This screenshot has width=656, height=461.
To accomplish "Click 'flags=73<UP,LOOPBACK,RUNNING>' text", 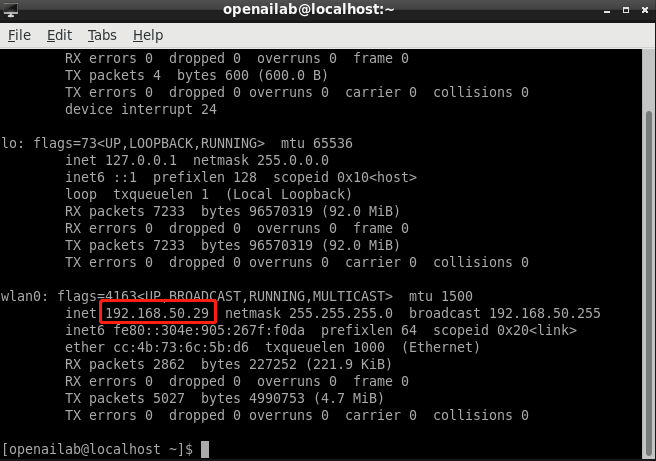I will [x=149, y=143].
